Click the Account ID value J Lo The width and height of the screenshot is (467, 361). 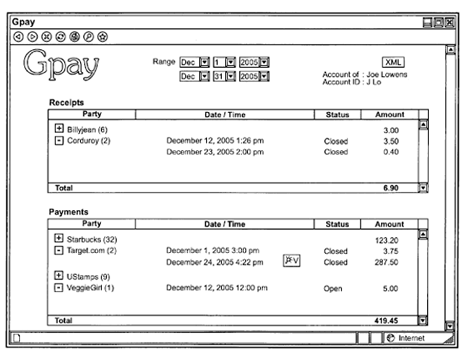tap(374, 82)
